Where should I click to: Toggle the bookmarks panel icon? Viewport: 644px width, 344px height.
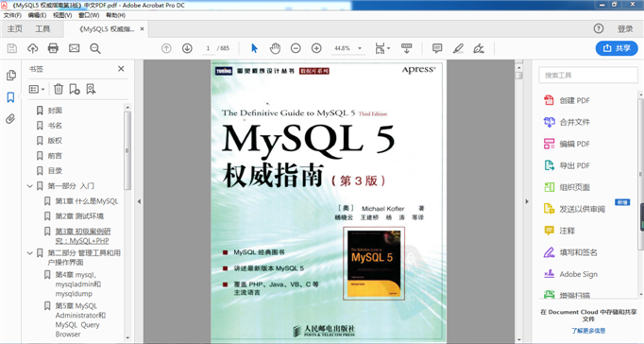10,97
